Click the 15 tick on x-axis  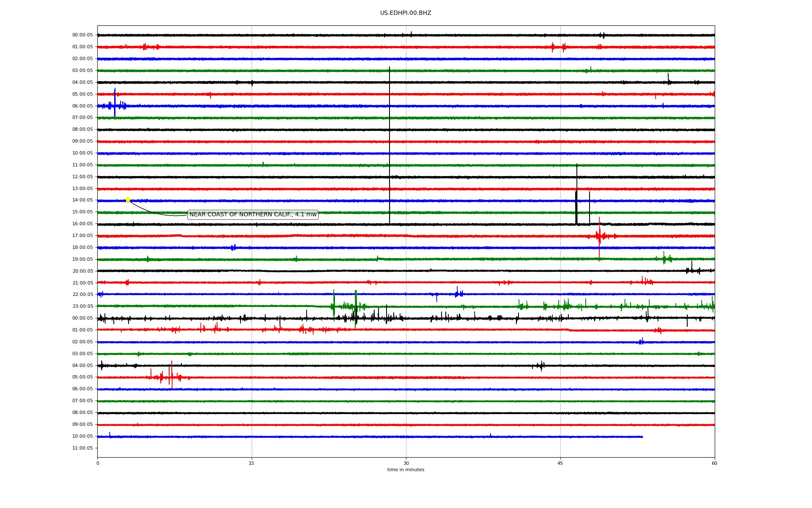click(x=252, y=463)
